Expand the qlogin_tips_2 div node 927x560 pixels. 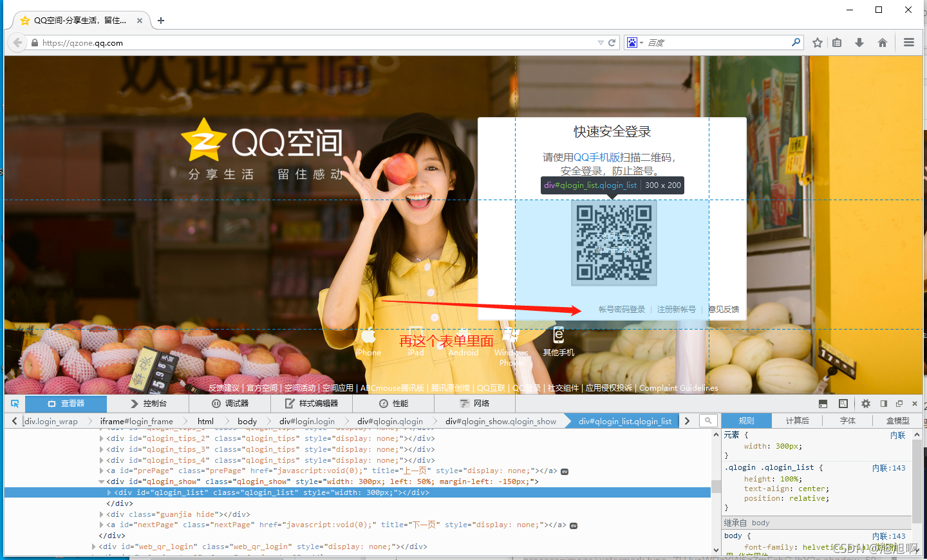(101, 438)
